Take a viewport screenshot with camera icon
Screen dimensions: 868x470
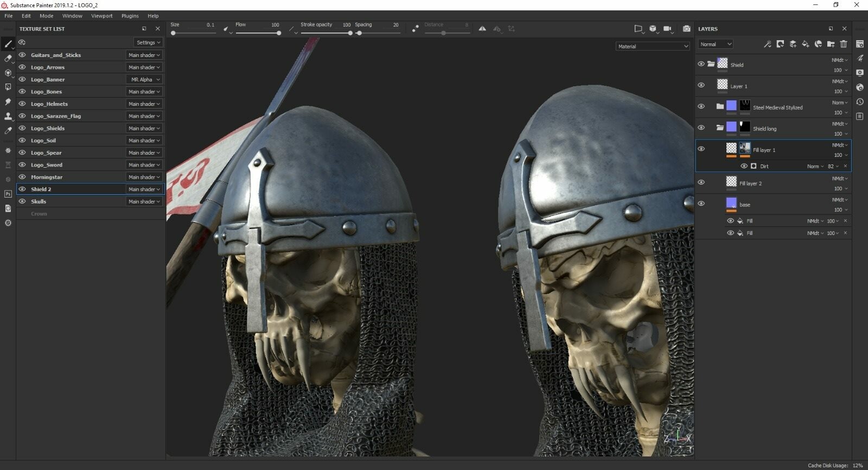pyautogui.click(x=686, y=29)
